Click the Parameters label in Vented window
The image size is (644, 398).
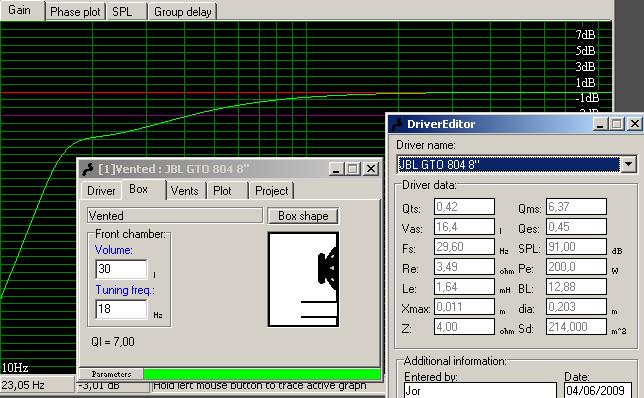(x=111, y=374)
